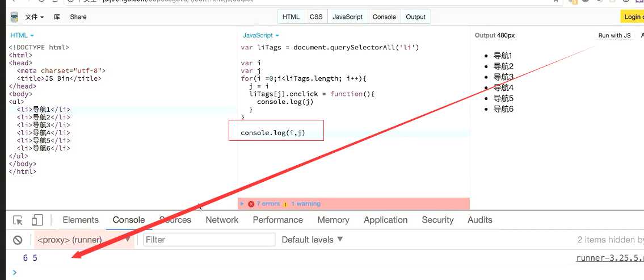Click the yellow warning icon
Image resolution: width=644 pixels, height=280 pixels.
coord(285,204)
